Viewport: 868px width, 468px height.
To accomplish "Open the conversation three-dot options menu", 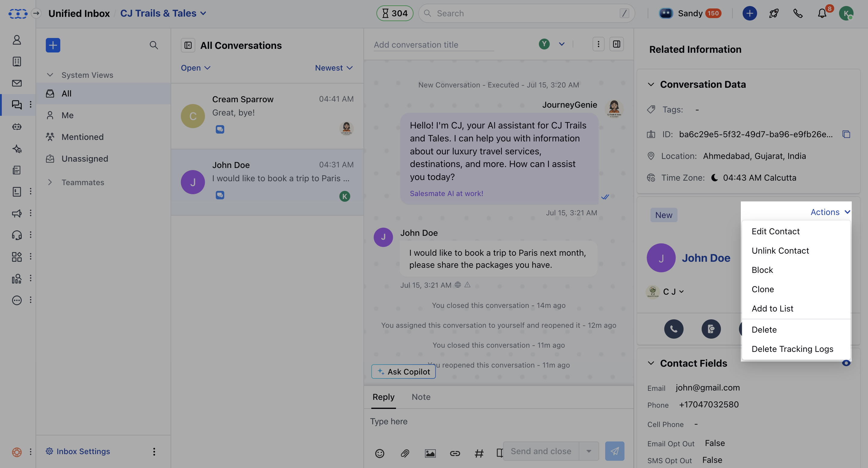I will pos(599,44).
